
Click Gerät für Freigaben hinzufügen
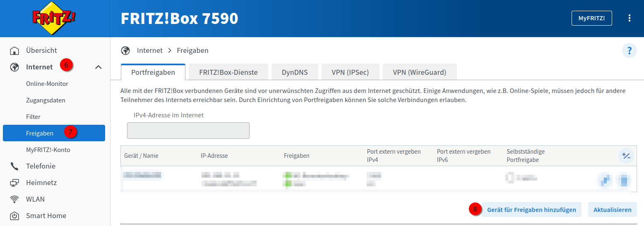click(531, 209)
